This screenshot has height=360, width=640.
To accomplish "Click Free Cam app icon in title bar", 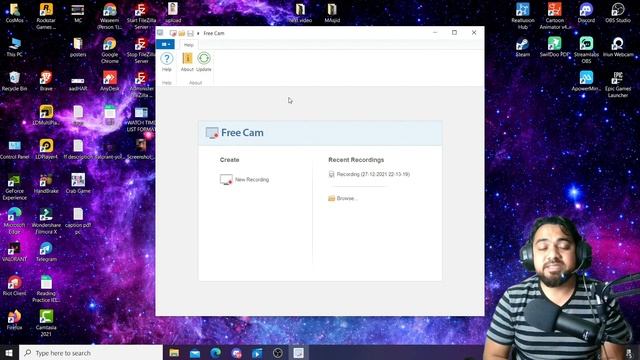I will [160, 33].
